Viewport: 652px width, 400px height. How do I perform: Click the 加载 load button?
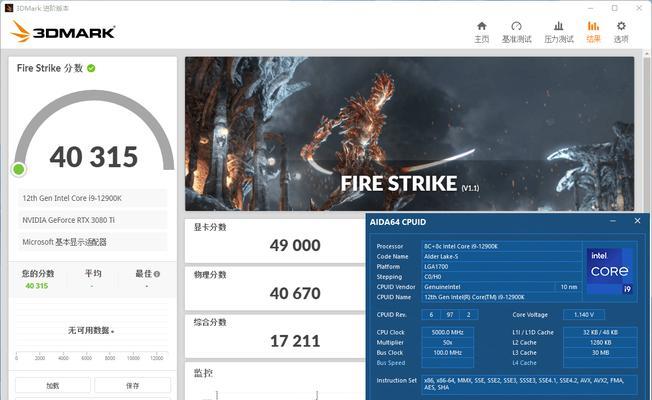point(53,385)
